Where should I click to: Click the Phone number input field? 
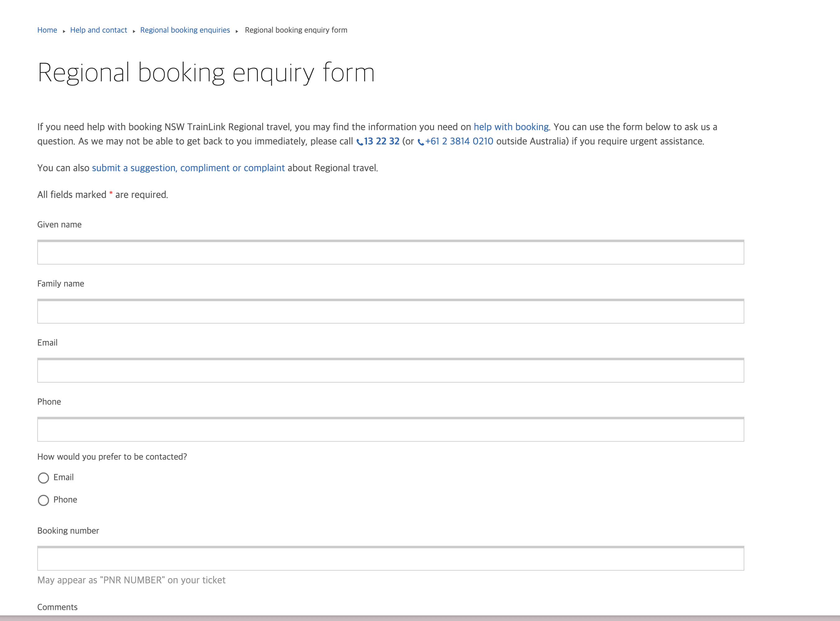[x=390, y=430]
